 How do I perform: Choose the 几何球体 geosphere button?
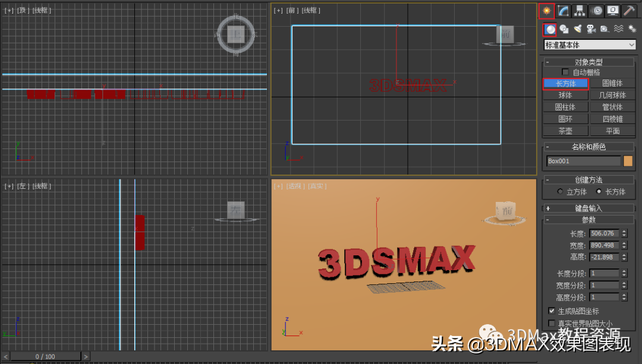click(612, 95)
